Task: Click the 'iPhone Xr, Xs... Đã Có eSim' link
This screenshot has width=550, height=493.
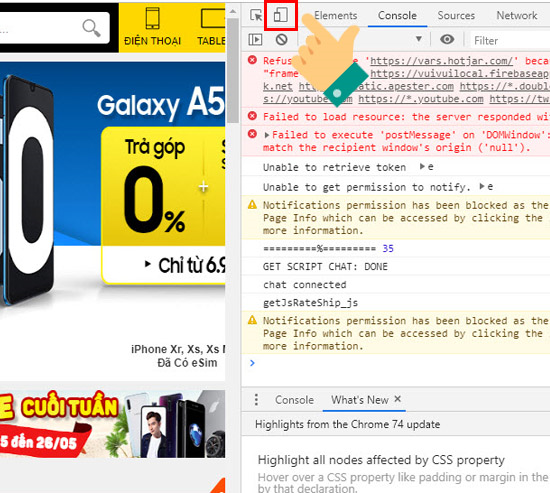Action: tap(179, 356)
